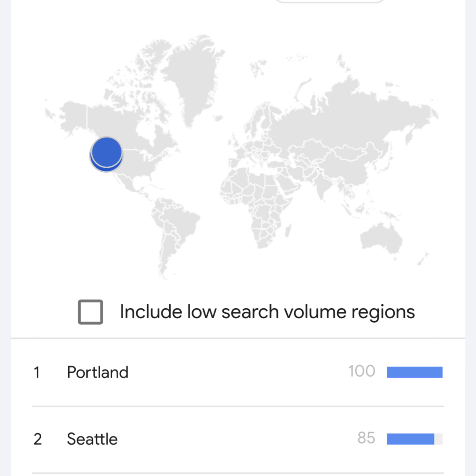Select rank number 1 in the list

tap(37, 372)
